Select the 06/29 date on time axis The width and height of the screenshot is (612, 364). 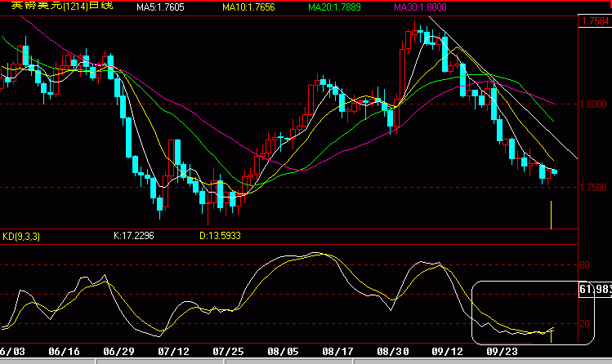pyautogui.click(x=118, y=352)
